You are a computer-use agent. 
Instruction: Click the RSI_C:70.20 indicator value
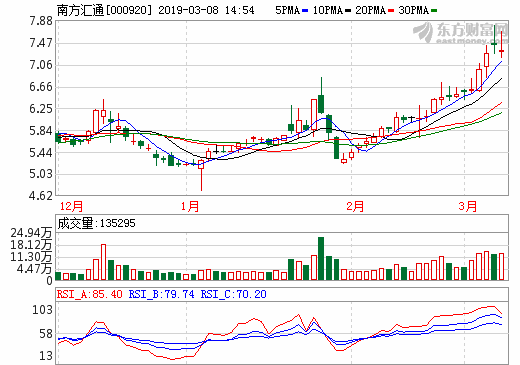click(234, 294)
